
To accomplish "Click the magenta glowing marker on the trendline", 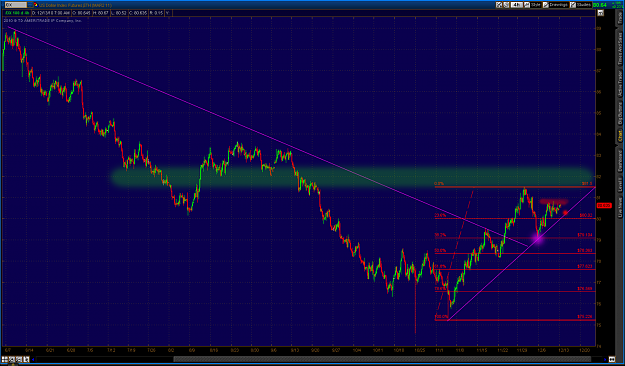I will tap(538, 238).
